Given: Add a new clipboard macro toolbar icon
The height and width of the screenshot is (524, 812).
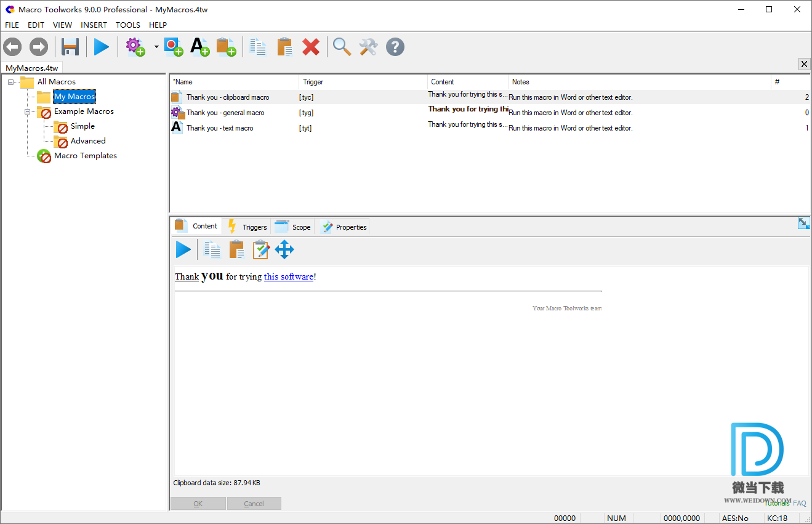Looking at the screenshot, I should [x=226, y=47].
